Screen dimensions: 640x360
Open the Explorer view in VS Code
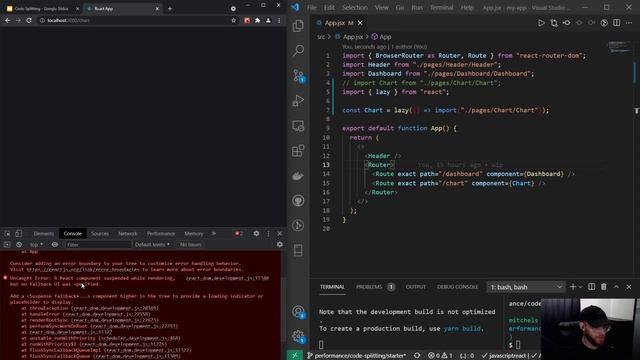point(298,25)
